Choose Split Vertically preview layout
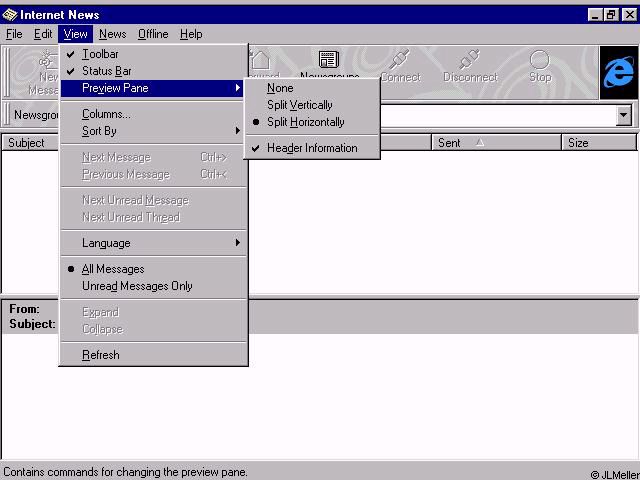 312,105
